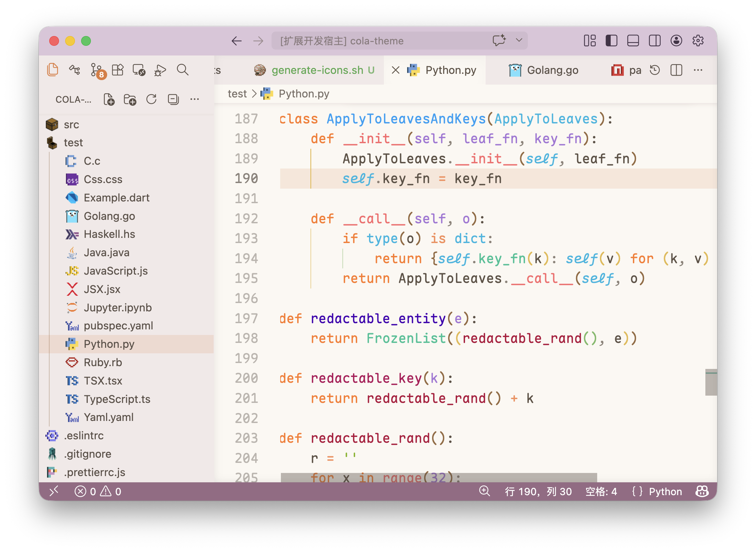Open Java.java file
The height and width of the screenshot is (552, 756).
click(x=127, y=252)
